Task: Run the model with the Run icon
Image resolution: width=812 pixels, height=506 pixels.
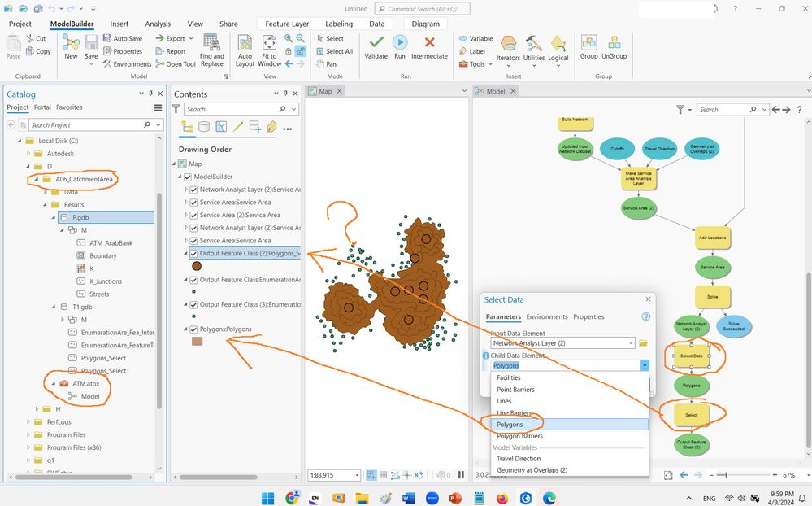Action: 400,42
